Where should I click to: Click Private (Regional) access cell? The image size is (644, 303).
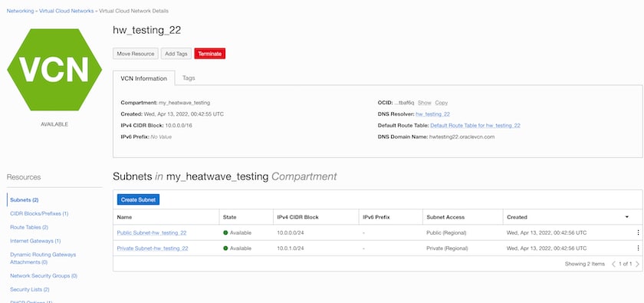point(447,249)
